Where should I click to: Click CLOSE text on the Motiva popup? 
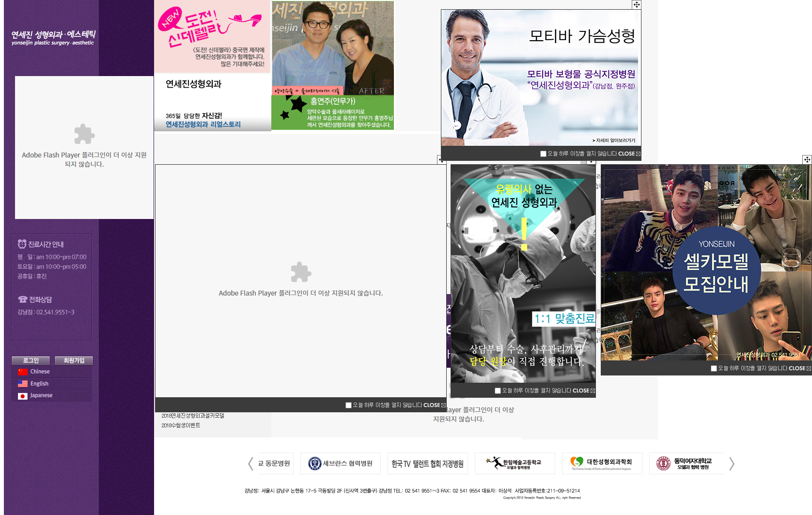626,154
